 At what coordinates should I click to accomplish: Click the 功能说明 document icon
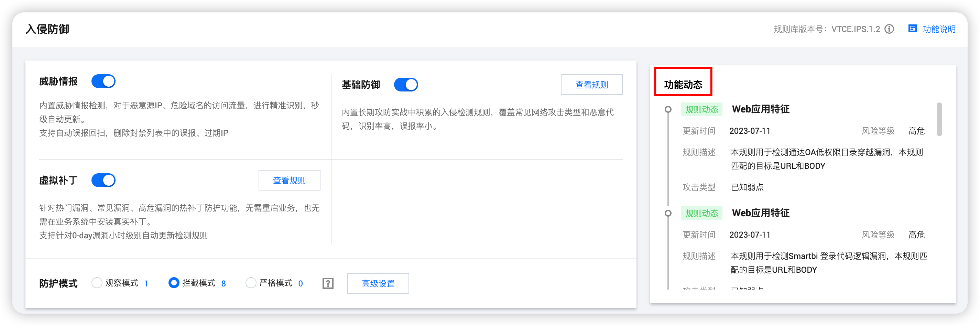pos(912,29)
